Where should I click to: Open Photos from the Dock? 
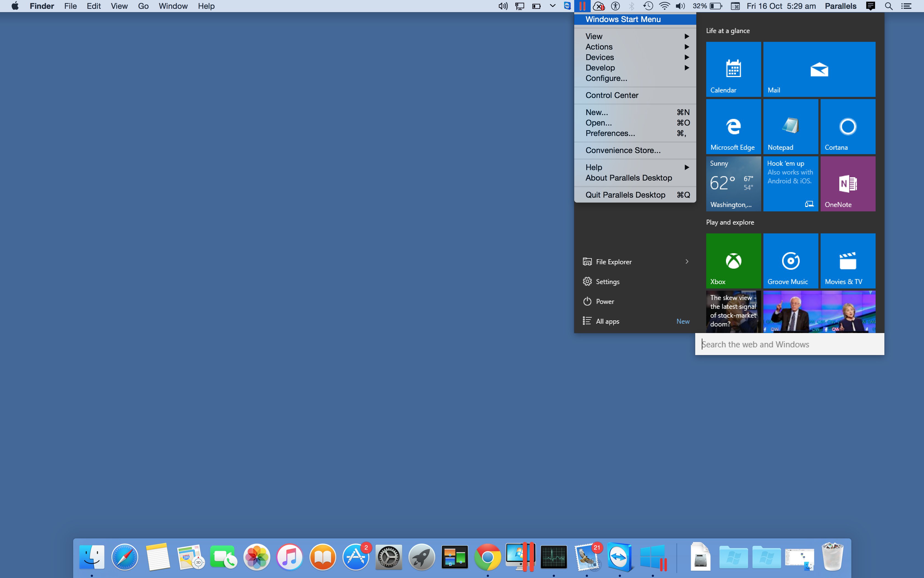pyautogui.click(x=257, y=557)
